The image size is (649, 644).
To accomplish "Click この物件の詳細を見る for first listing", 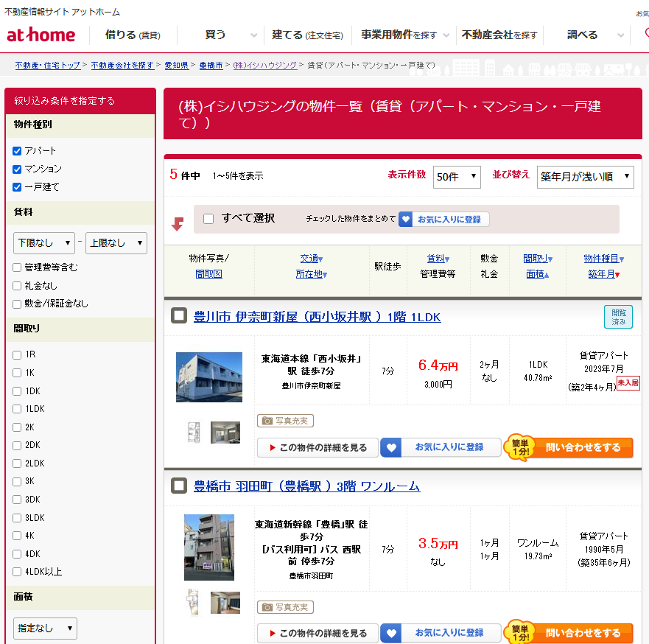I will [318, 447].
